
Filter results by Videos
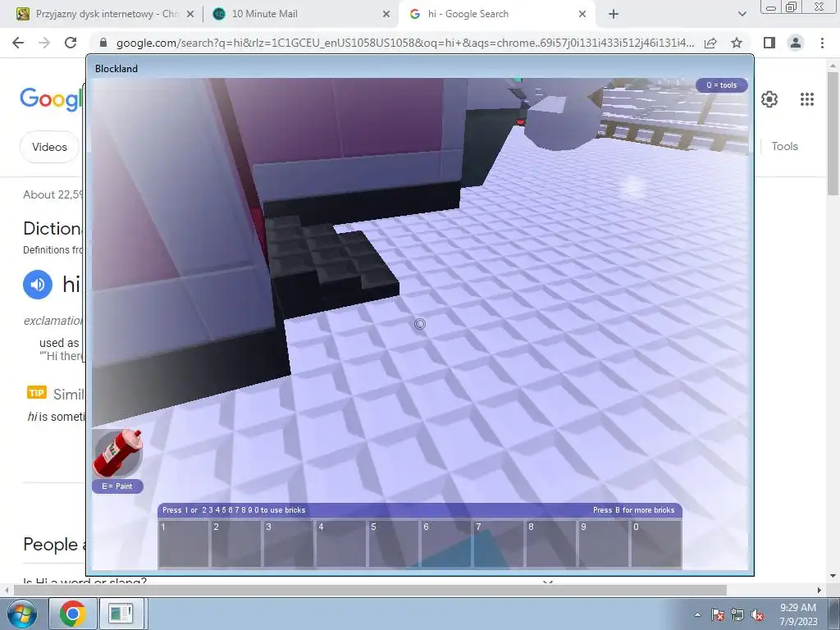pyautogui.click(x=49, y=147)
